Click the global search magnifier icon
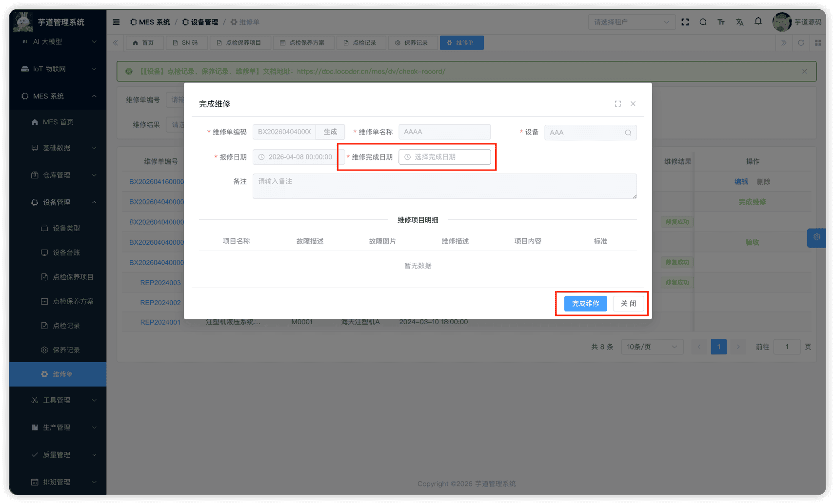 pos(702,21)
